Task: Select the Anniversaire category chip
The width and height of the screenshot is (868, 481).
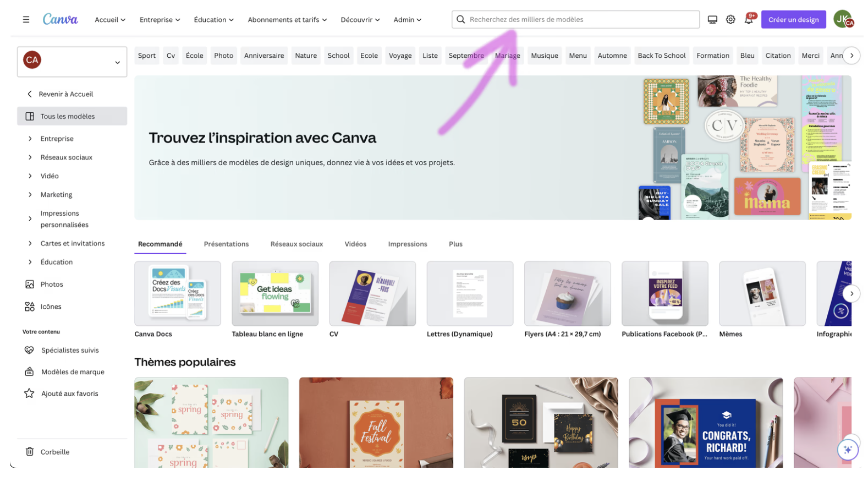Action: (264, 56)
